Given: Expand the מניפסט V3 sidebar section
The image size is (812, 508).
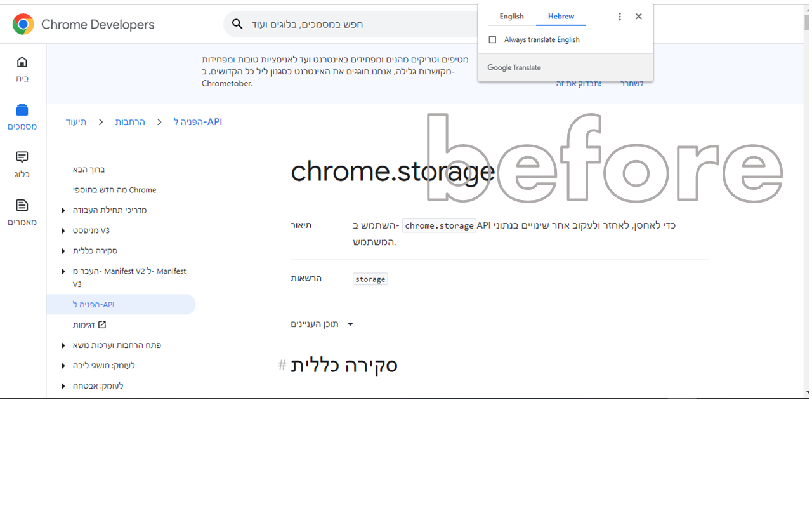Looking at the screenshot, I should tap(63, 231).
